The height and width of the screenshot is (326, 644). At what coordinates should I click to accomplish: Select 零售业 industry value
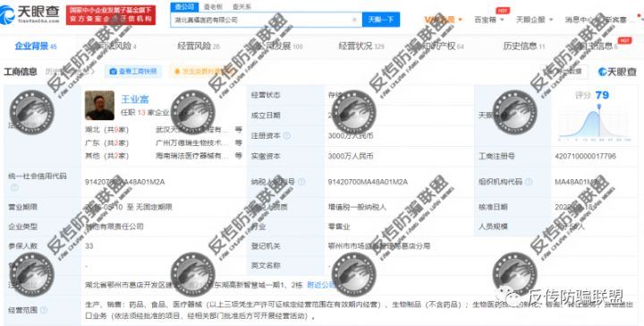point(339,227)
